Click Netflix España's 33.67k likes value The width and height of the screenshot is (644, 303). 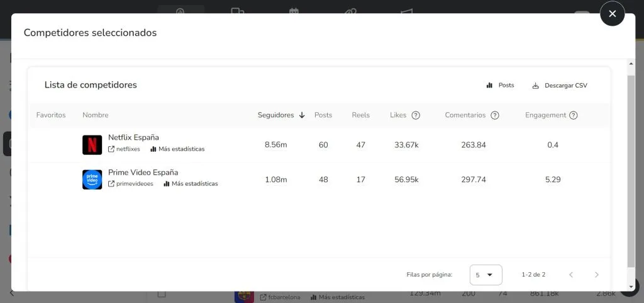(x=406, y=145)
